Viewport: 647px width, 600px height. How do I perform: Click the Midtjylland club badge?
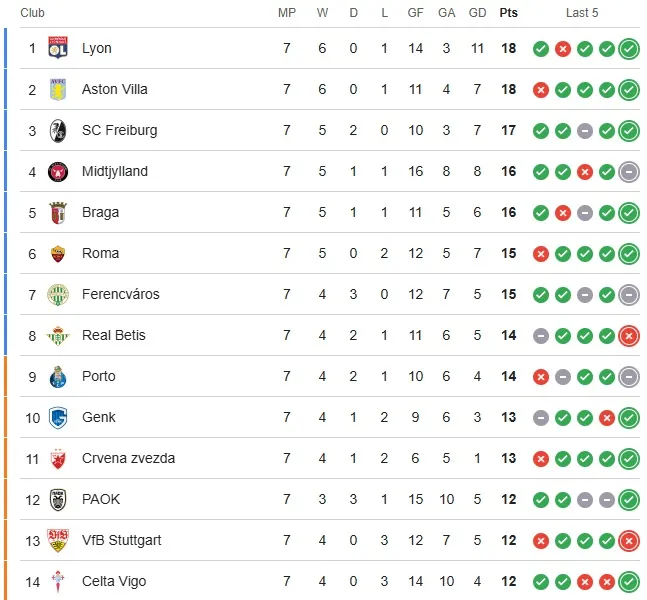tap(57, 171)
